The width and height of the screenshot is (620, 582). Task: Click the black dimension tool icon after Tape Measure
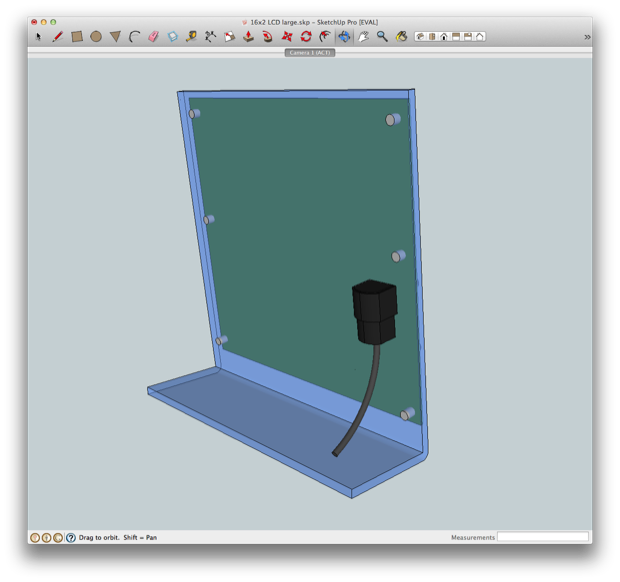click(210, 37)
